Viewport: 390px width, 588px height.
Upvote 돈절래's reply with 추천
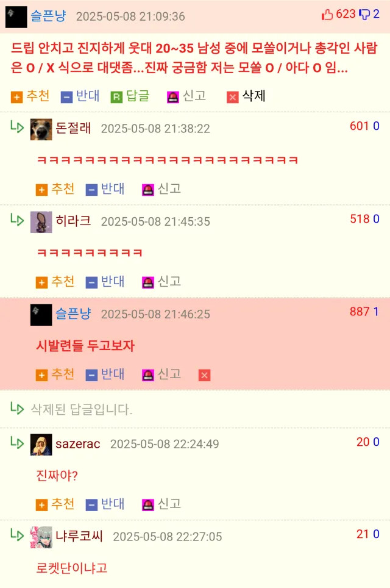coord(55,189)
